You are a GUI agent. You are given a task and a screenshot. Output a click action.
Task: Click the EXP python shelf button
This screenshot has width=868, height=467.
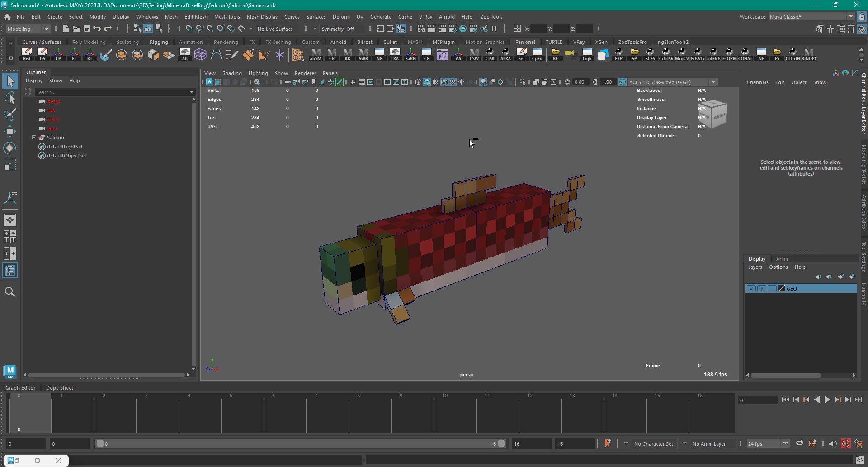pos(618,54)
